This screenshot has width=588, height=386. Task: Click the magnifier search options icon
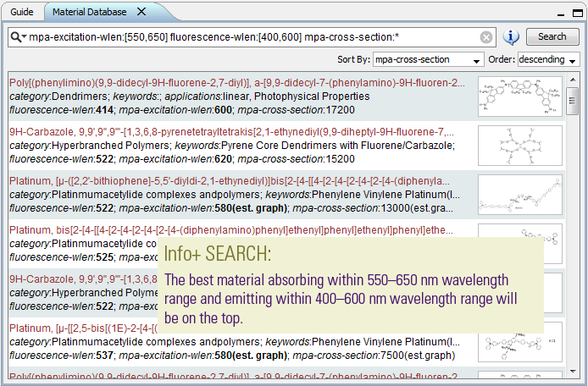tap(18, 37)
